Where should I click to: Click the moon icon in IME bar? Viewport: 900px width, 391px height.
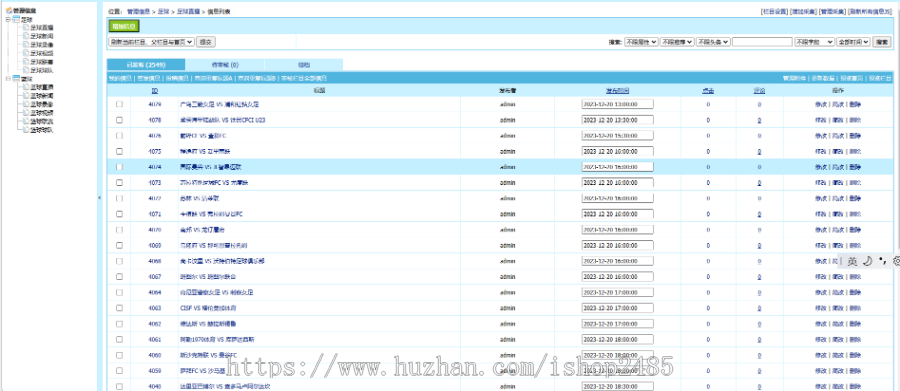click(868, 261)
